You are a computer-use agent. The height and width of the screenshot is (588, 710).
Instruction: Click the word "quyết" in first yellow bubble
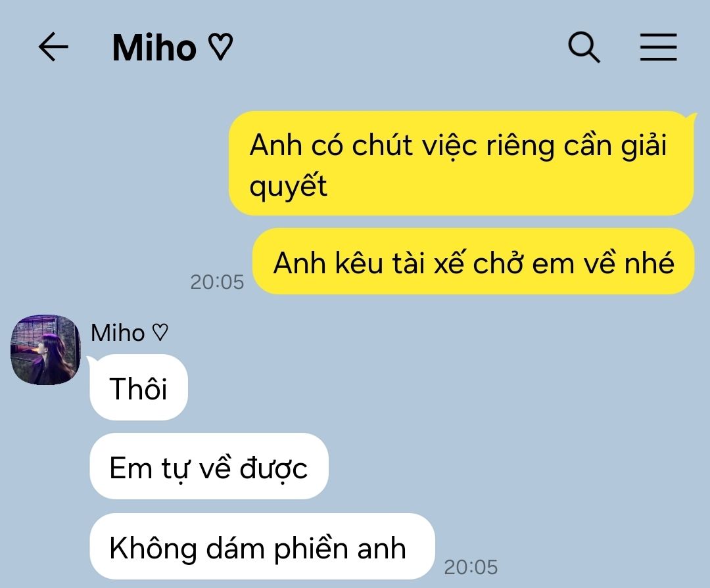coord(288,187)
